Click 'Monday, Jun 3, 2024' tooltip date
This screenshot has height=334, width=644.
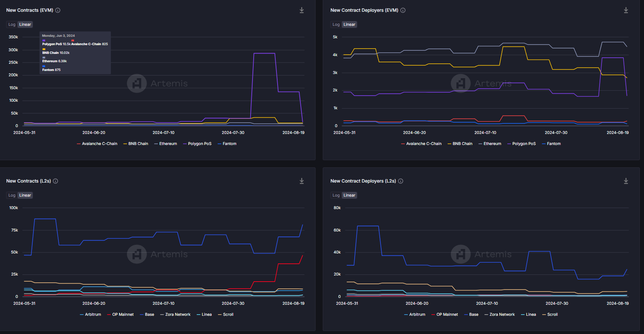tap(58, 36)
